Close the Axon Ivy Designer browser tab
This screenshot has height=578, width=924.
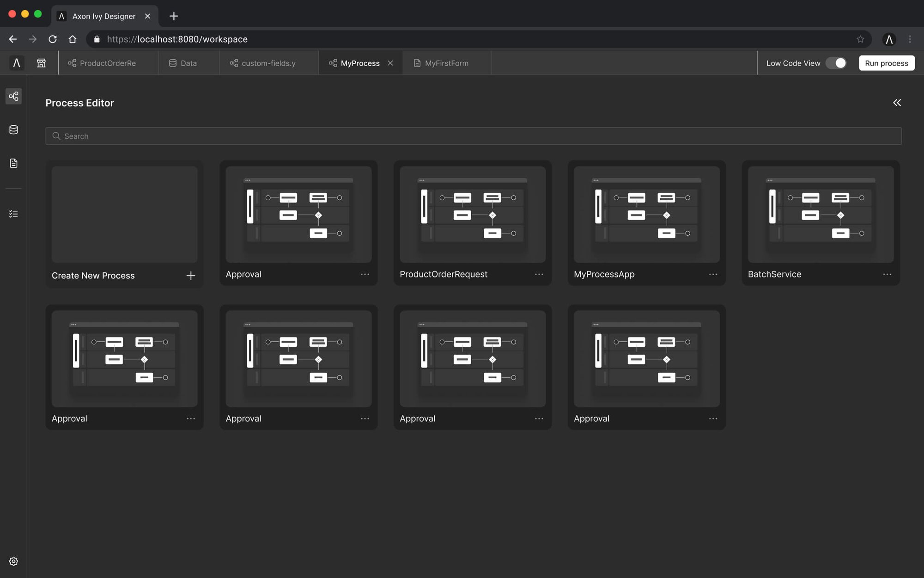point(147,16)
